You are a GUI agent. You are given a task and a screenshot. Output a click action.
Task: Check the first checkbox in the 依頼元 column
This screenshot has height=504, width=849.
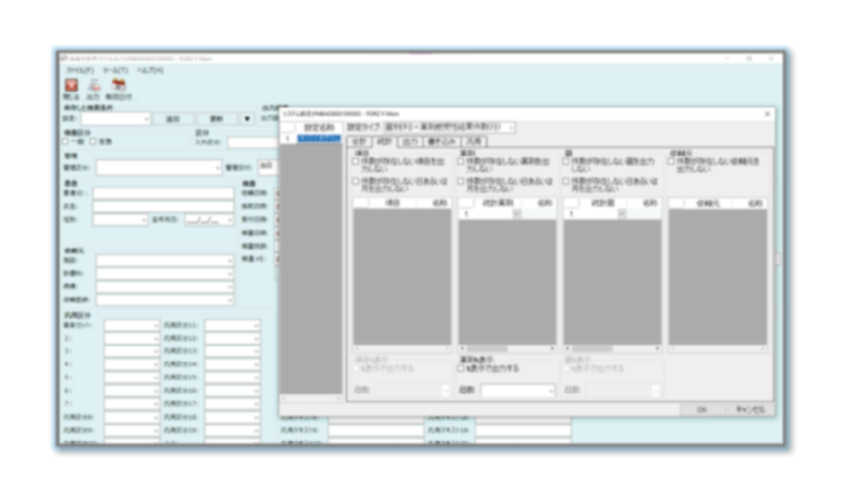(671, 162)
